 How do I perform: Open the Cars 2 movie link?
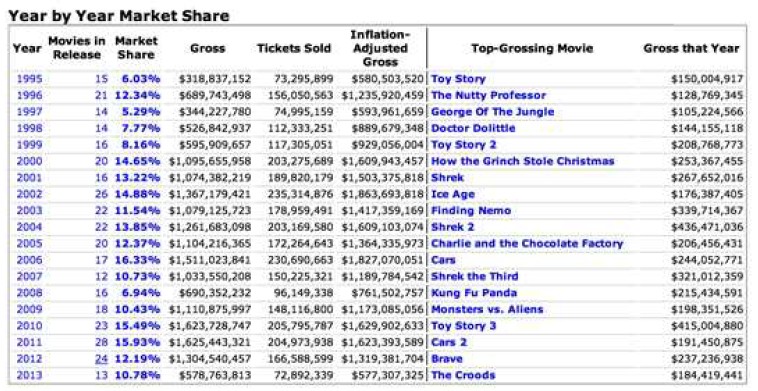[449, 342]
